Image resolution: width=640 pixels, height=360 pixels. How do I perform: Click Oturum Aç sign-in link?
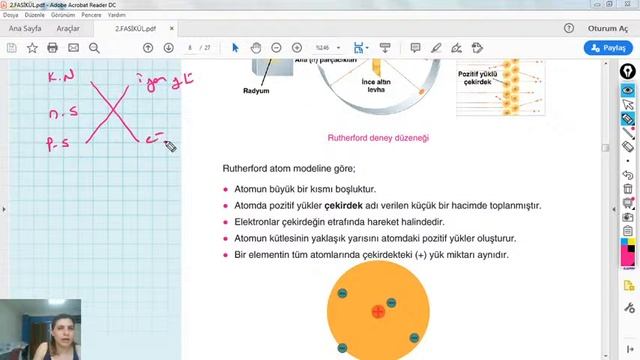[608, 29]
